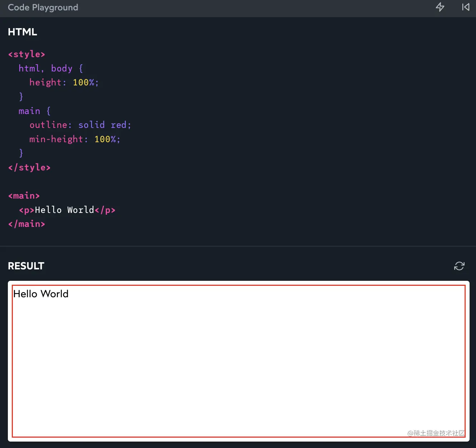
Task: Click the 'min-height: 100%;' line
Action: coord(75,139)
